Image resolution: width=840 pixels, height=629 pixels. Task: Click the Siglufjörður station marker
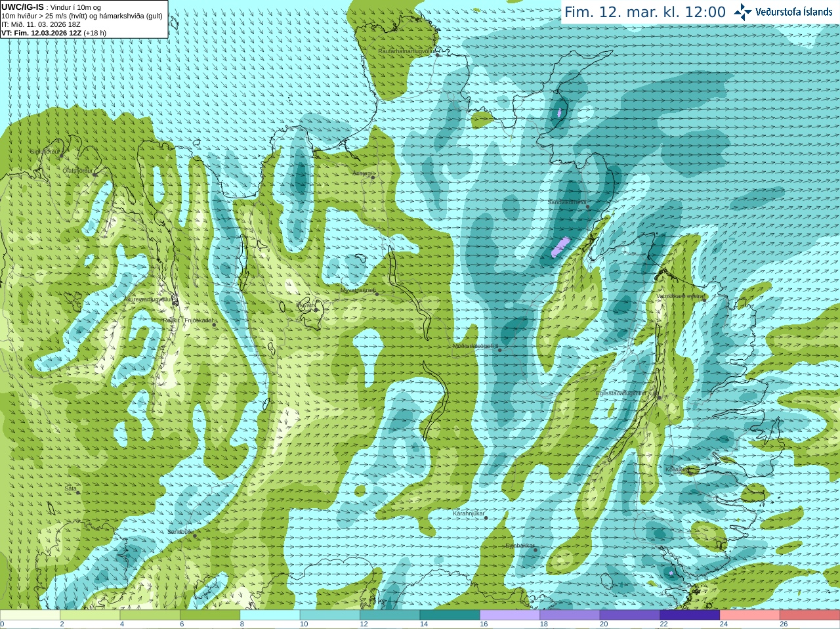pos(62,156)
